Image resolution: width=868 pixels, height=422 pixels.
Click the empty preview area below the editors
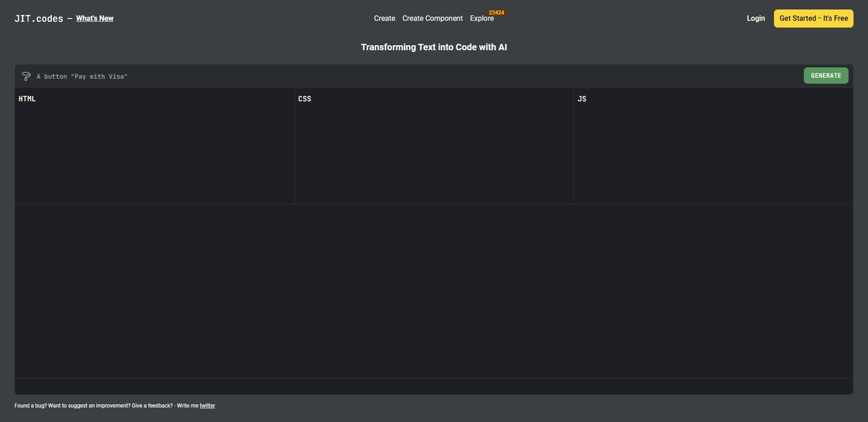434,291
